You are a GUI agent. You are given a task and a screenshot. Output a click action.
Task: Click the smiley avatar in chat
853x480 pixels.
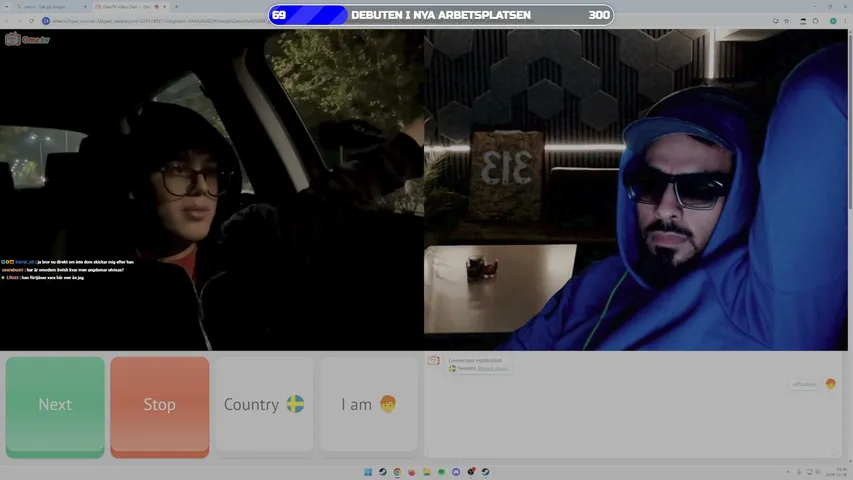tap(830, 384)
